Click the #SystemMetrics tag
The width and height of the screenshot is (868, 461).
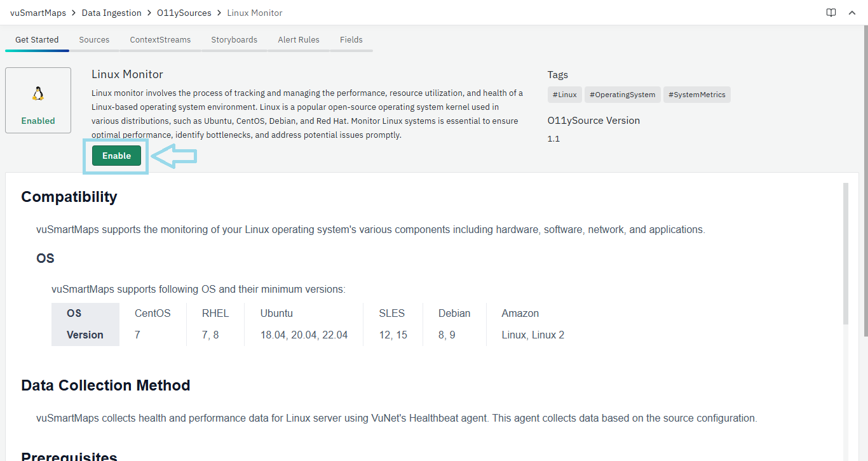tap(696, 95)
